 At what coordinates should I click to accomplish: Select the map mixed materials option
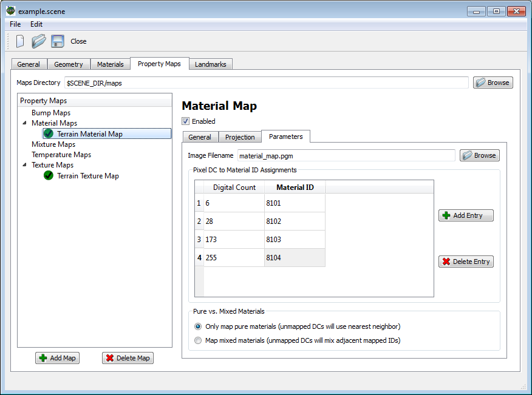coord(197,340)
